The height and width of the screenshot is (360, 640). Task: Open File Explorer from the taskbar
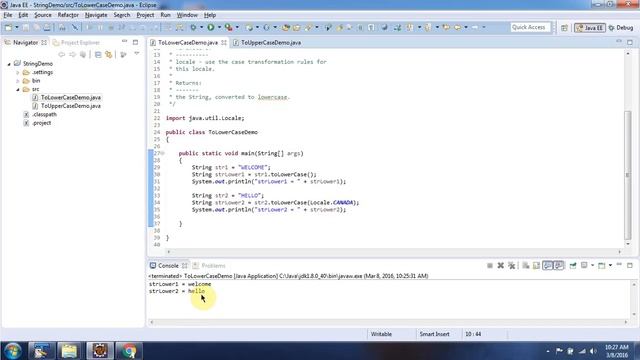click(x=69, y=351)
